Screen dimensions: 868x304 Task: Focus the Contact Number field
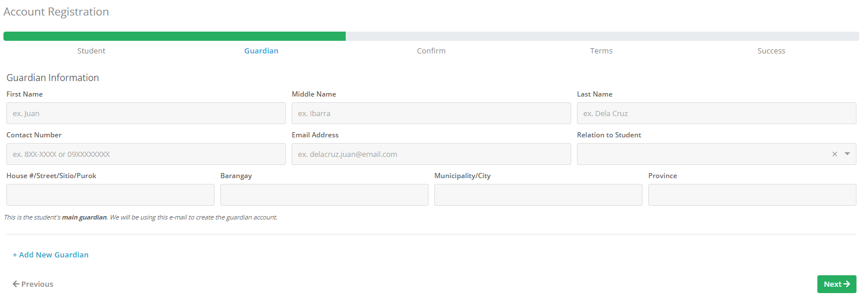pos(146,154)
